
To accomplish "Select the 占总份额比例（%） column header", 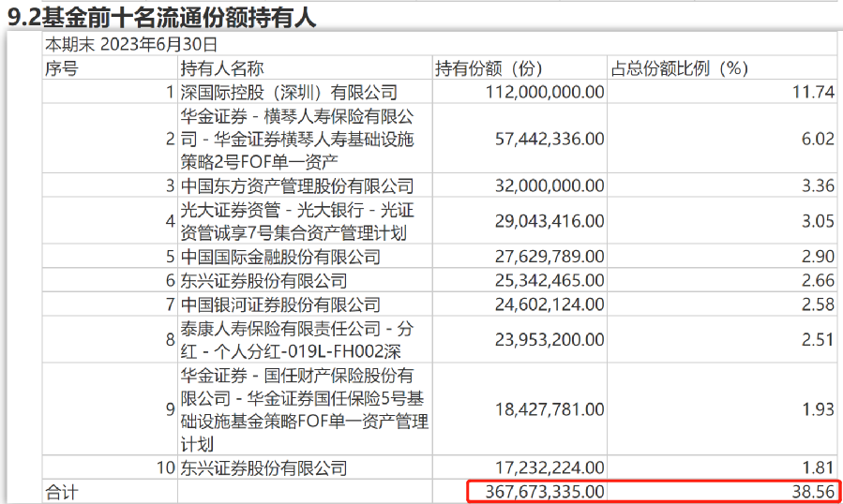I will coord(680,68).
